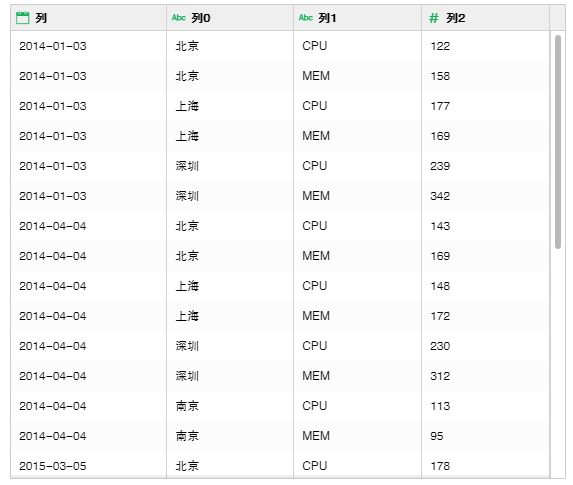The width and height of the screenshot is (573, 485).
Task: Click the Abc text-type icon beside 列1
Action: click(x=306, y=18)
